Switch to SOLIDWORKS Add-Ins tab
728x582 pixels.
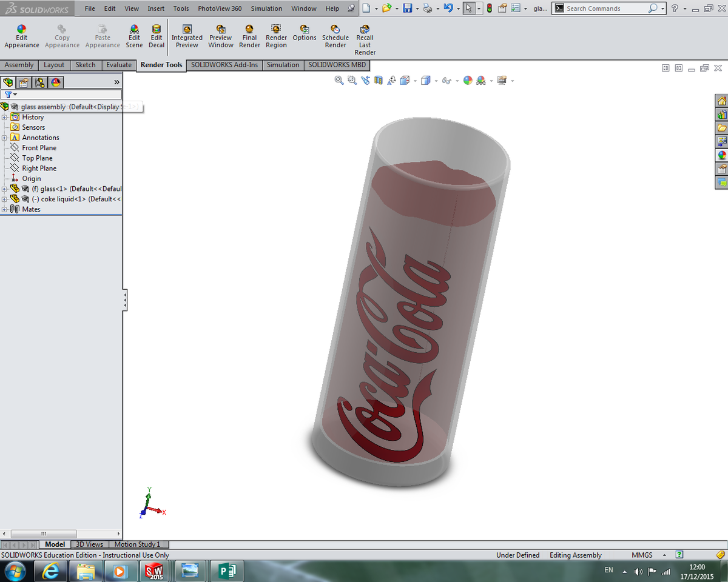click(x=224, y=65)
